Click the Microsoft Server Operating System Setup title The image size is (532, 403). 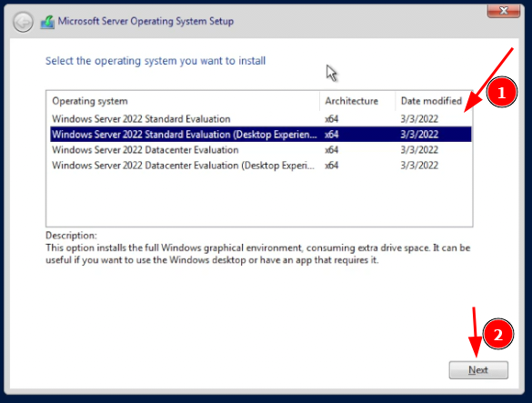click(x=146, y=21)
